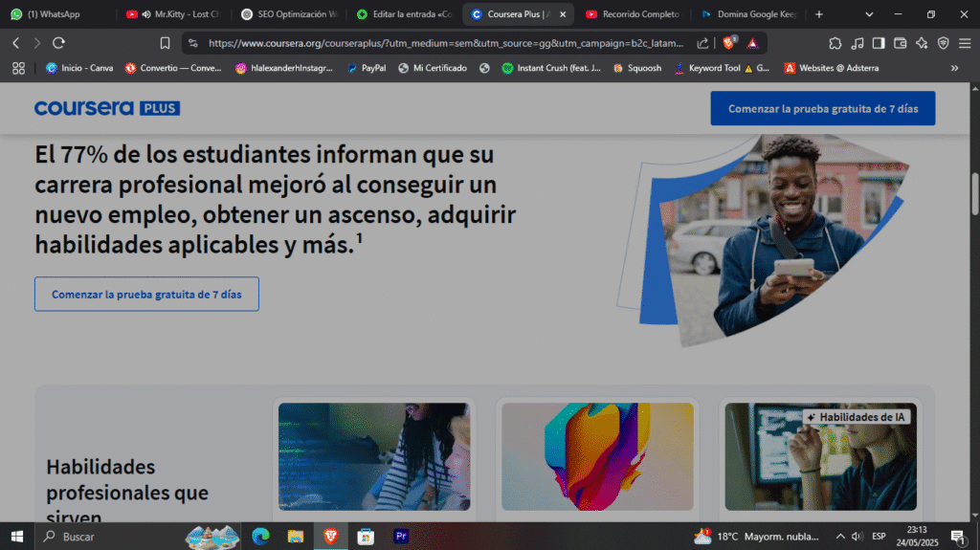980x550 pixels.
Task: Open unnamed globe bookmark icon
Action: point(484,68)
